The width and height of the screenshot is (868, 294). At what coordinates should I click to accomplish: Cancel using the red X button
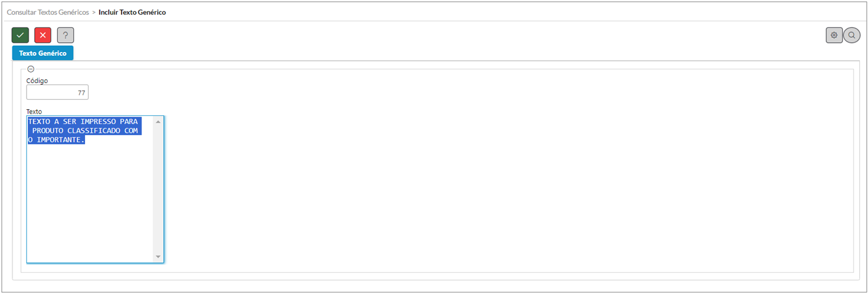pos(43,35)
